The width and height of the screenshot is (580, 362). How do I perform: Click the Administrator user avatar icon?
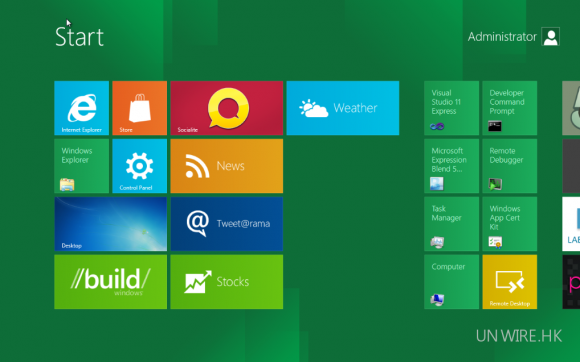coord(550,37)
